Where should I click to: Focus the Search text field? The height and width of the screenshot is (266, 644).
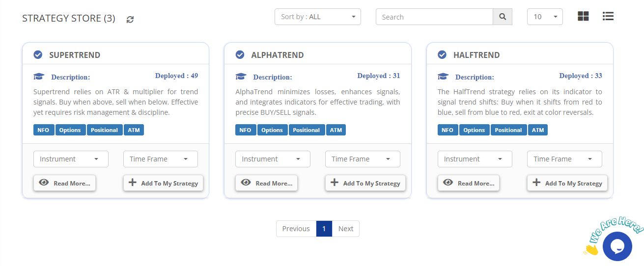(x=434, y=17)
